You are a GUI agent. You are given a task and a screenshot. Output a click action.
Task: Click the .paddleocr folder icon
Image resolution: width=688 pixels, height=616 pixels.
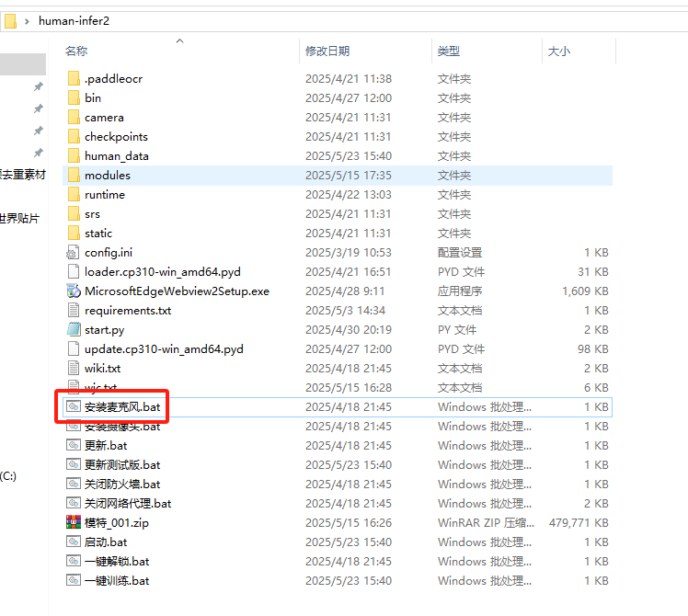pos(74,78)
